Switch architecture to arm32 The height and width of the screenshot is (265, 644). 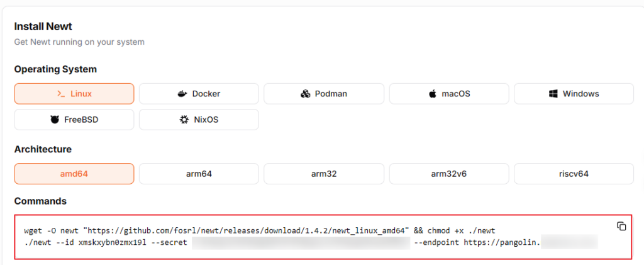point(323,174)
